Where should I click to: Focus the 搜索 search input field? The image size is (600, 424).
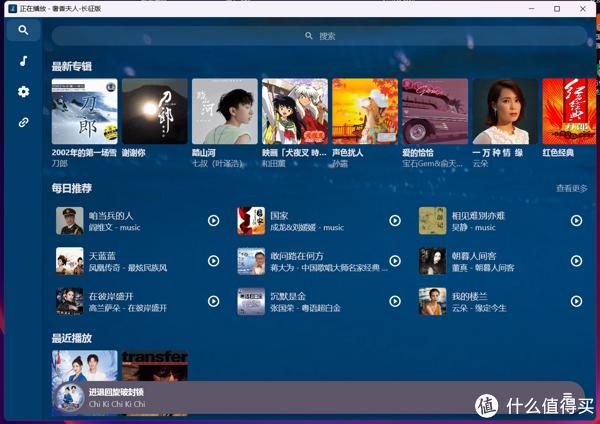coord(320,36)
